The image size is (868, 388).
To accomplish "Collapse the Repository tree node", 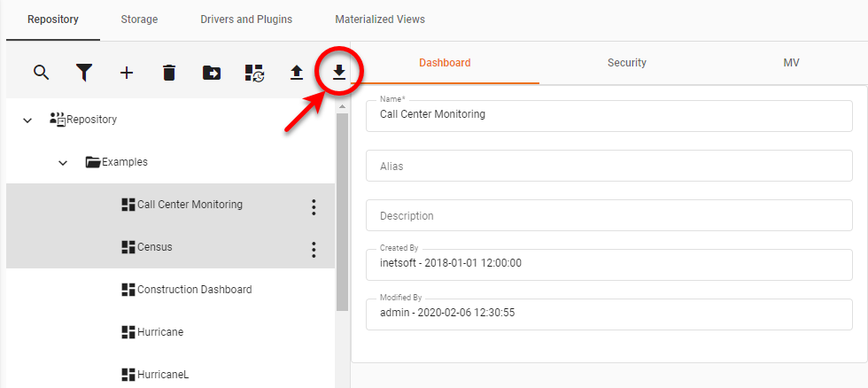I will pos(27,120).
